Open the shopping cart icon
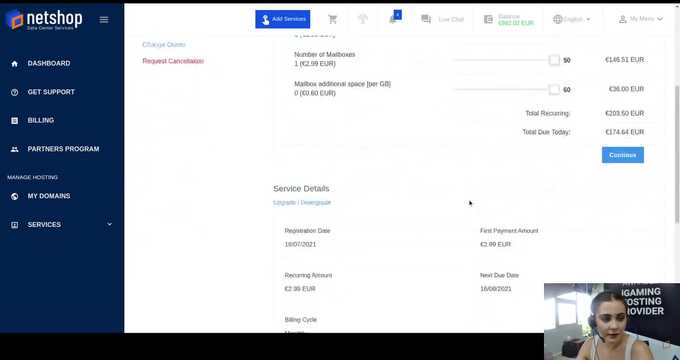Viewport: 680px width, 360px height. click(333, 19)
